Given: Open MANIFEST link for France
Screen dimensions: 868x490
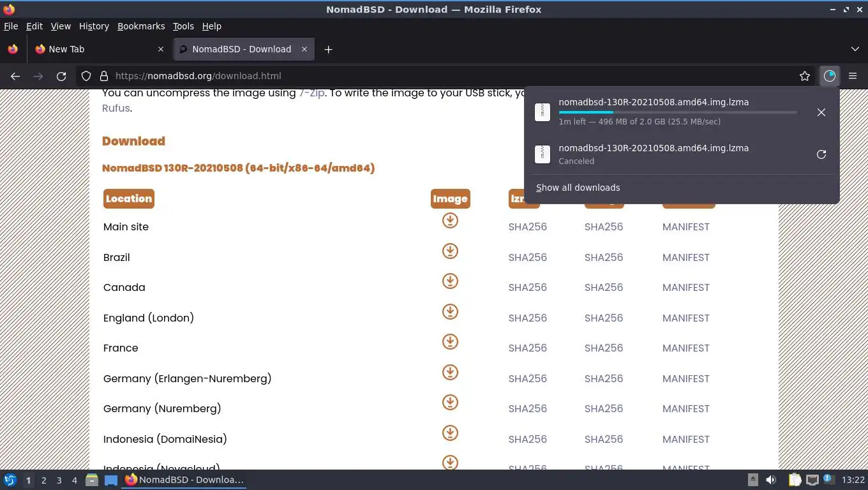Looking at the screenshot, I should click(x=686, y=348).
